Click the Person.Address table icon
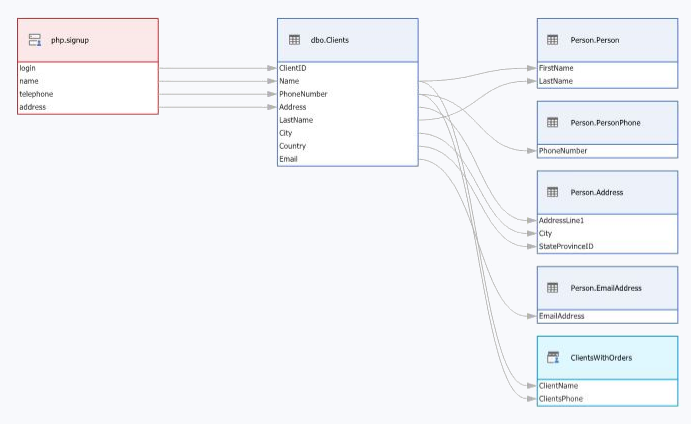This screenshot has width=691, height=424. [552, 192]
